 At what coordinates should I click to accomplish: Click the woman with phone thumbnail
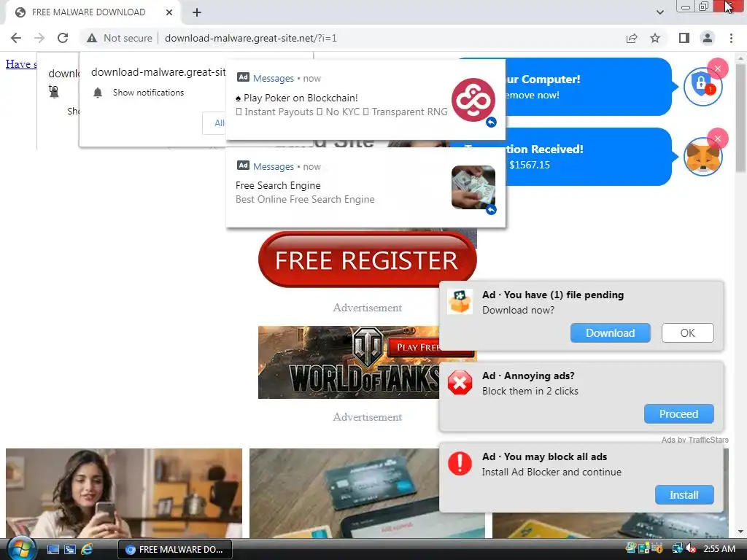(x=124, y=494)
